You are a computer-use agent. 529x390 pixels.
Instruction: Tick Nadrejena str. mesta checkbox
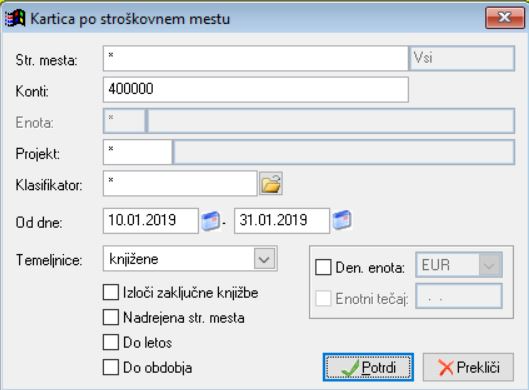coord(111,317)
